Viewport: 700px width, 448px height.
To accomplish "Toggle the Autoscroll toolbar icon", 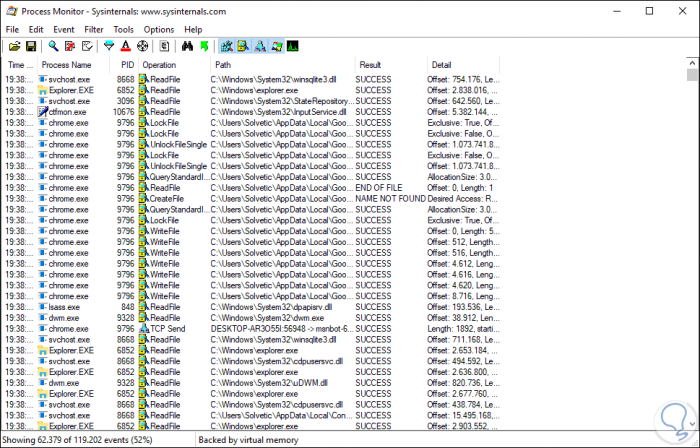I will 70,46.
